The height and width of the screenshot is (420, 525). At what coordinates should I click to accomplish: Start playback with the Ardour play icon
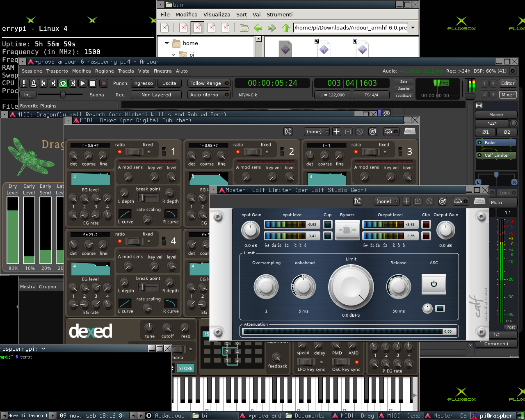pos(83,83)
